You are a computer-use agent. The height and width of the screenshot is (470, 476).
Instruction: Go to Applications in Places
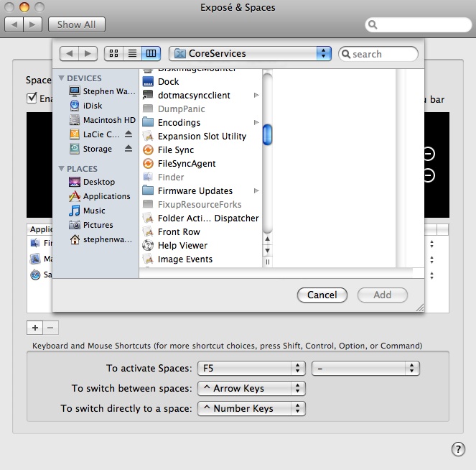click(100, 196)
